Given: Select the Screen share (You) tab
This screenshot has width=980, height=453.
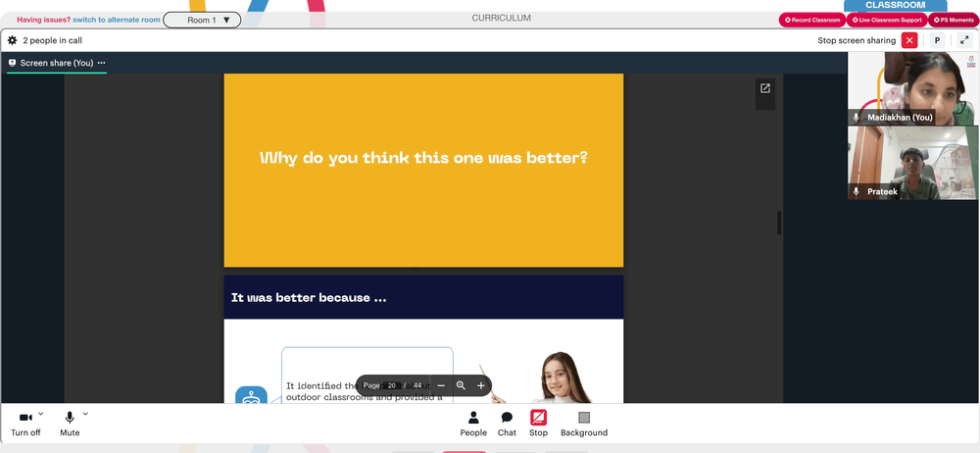Looking at the screenshot, I should [x=57, y=63].
